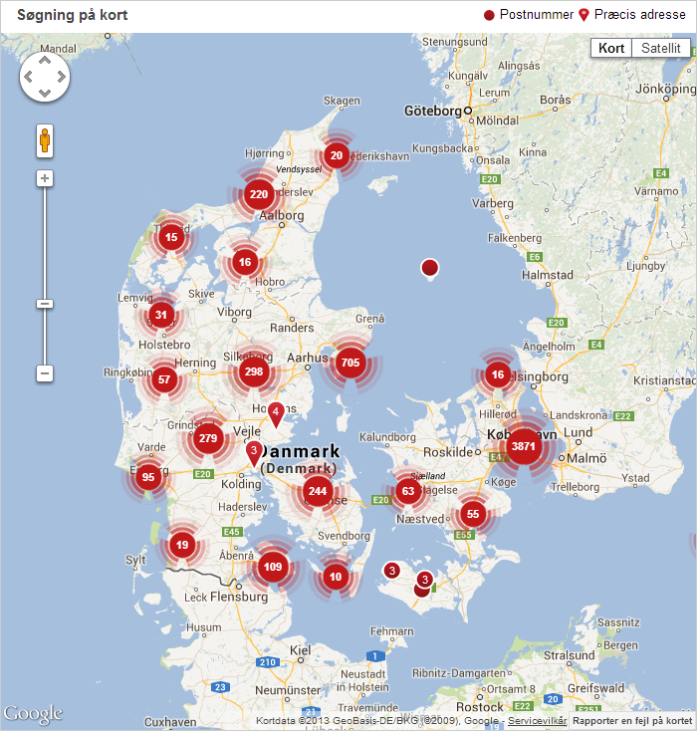Click the Roskilde city label
700x732 pixels.
[448, 452]
